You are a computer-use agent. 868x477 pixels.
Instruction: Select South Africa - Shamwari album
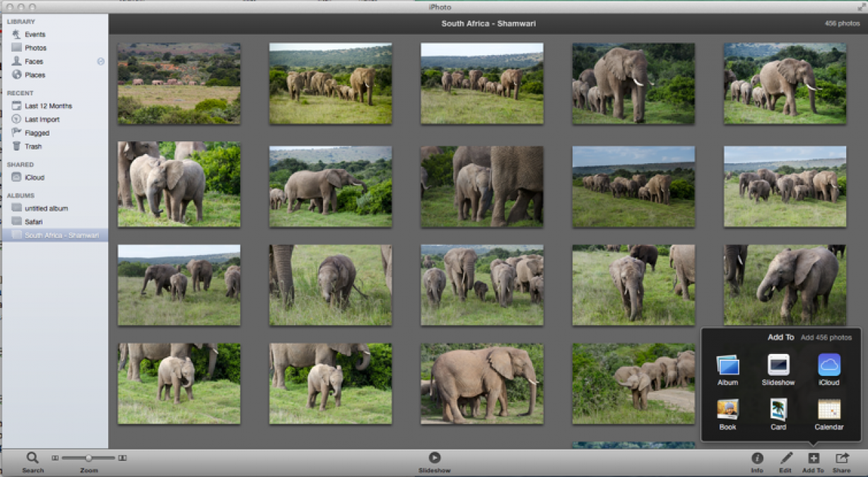coord(55,235)
